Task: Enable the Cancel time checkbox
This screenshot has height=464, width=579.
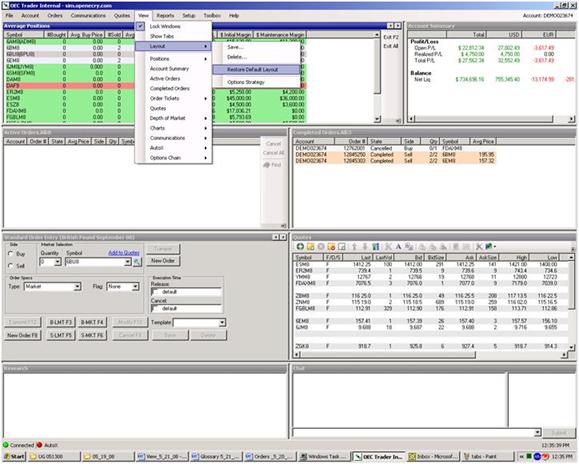Action: tap(155, 309)
